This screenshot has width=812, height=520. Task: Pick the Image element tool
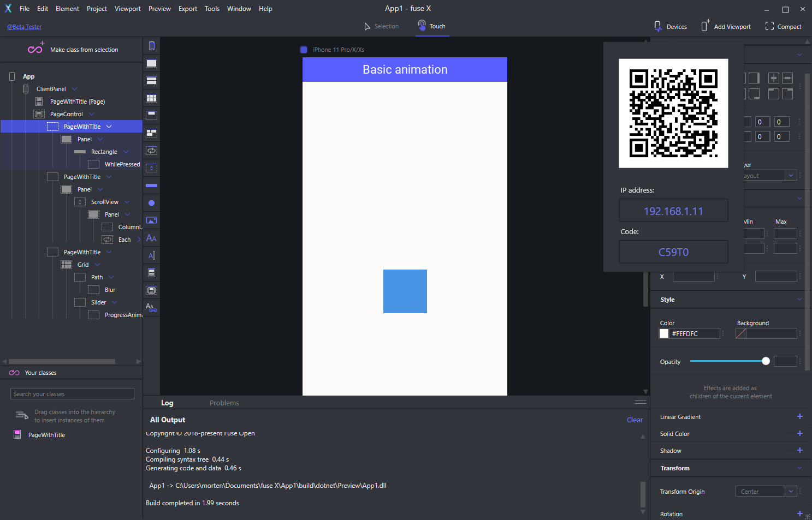pos(151,220)
